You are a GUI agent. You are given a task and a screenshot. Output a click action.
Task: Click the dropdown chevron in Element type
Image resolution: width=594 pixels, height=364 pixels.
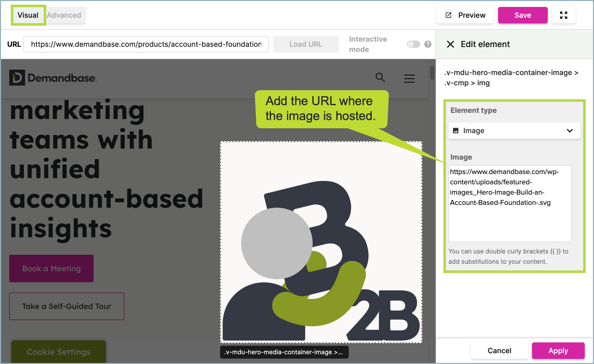coord(570,131)
